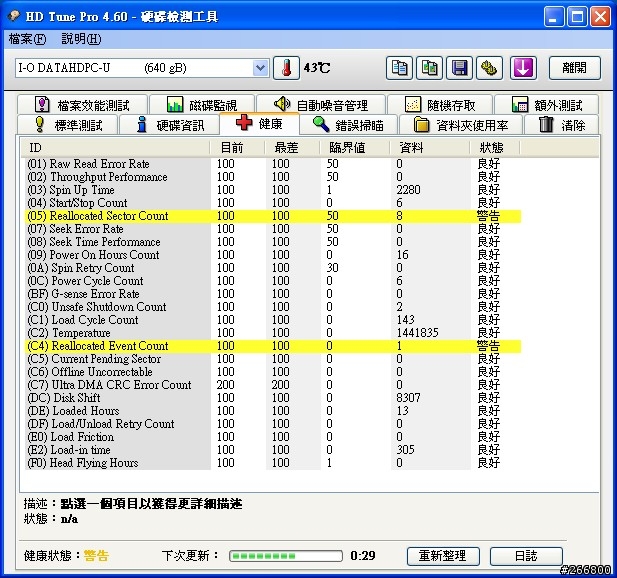Click the 狀態 column header
Image resolution: width=617 pixels, height=578 pixels.
495,148
